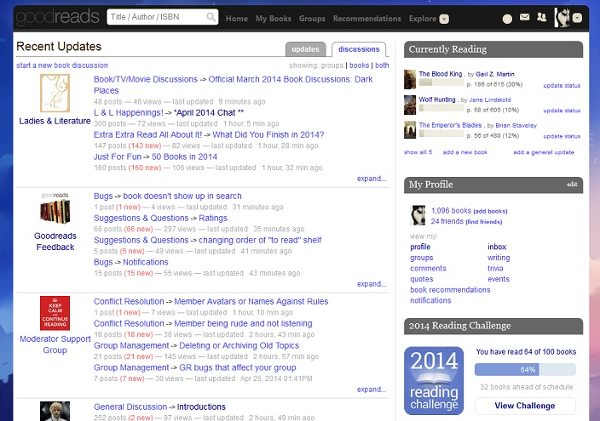
Task: Click the View Challenge button
Action: pyautogui.click(x=524, y=405)
